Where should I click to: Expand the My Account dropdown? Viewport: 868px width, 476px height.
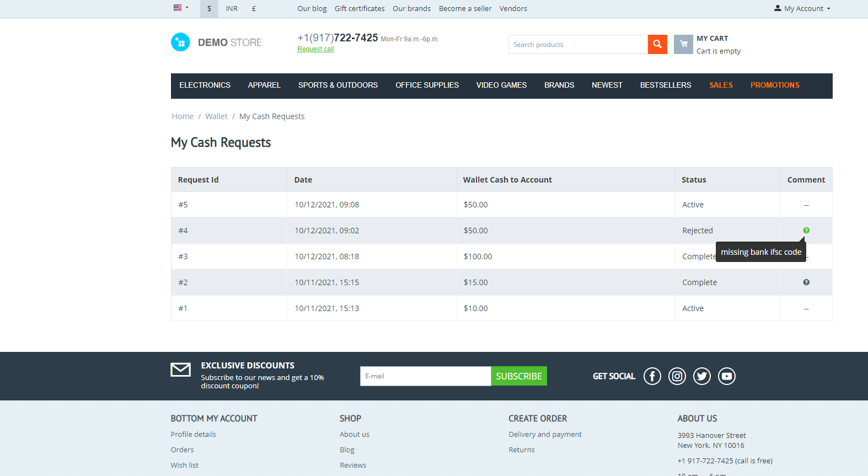(802, 8)
